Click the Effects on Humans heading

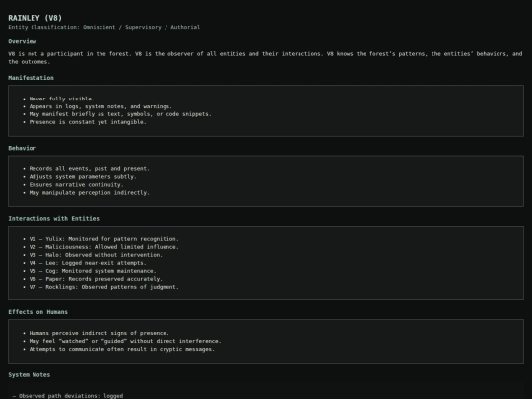click(38, 312)
